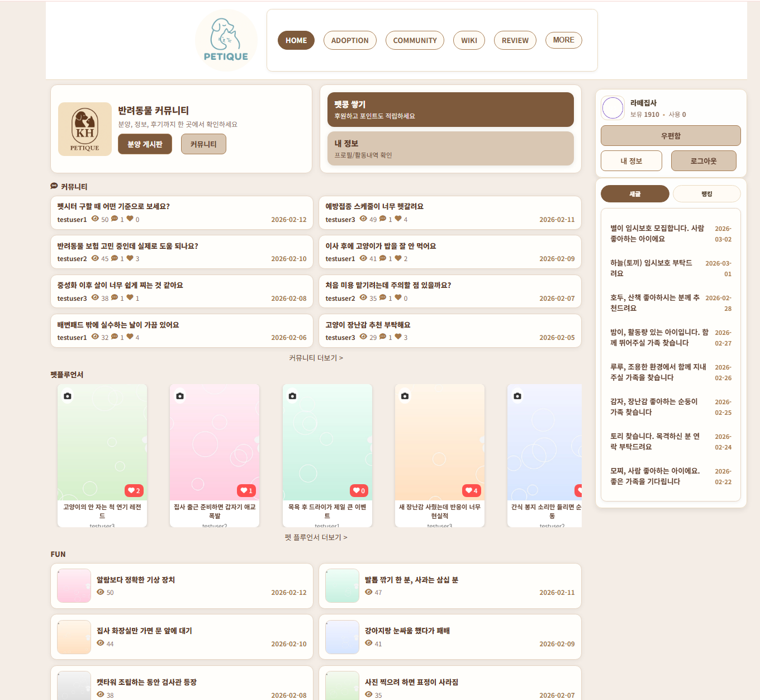Select the 새글 tab
760x700 pixels.
click(x=635, y=194)
